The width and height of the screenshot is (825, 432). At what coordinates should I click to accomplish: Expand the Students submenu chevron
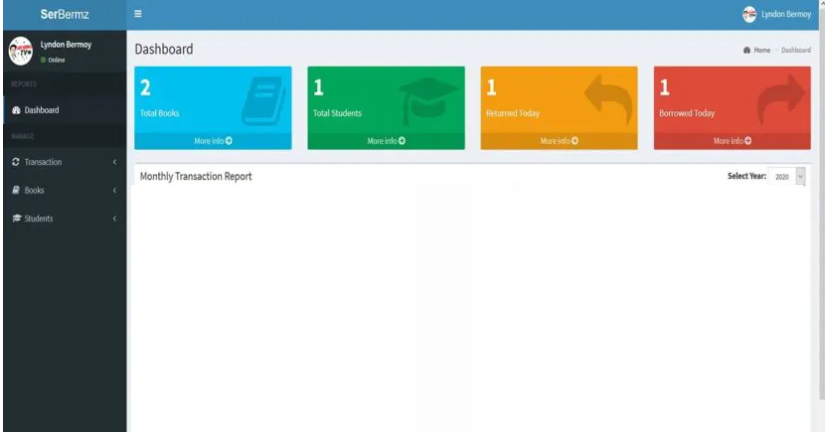coord(115,218)
